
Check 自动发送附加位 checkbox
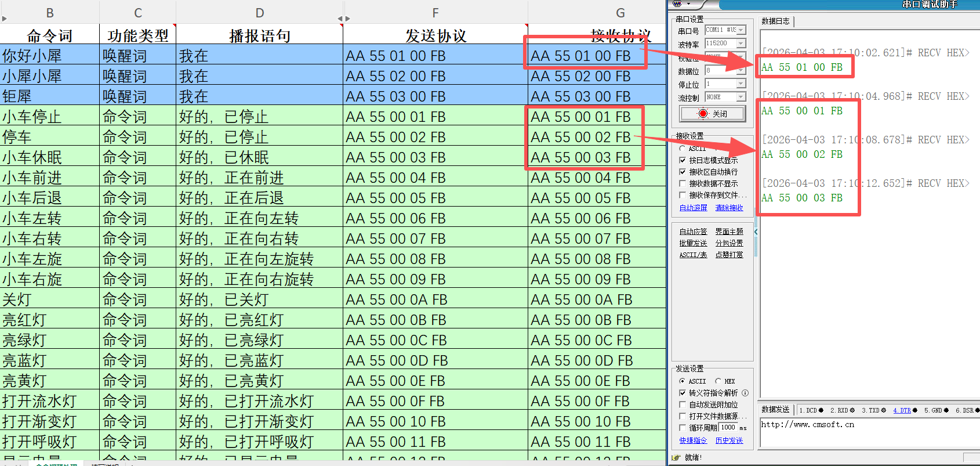683,404
